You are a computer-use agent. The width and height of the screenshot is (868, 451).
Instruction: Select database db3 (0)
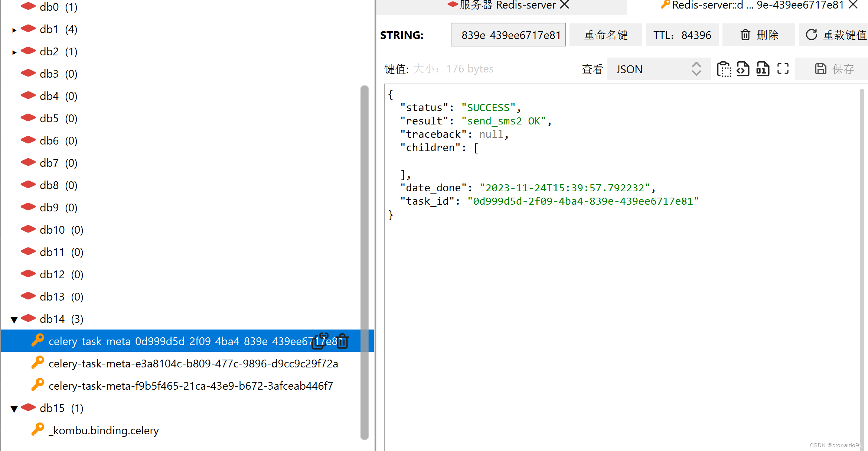[x=58, y=74]
